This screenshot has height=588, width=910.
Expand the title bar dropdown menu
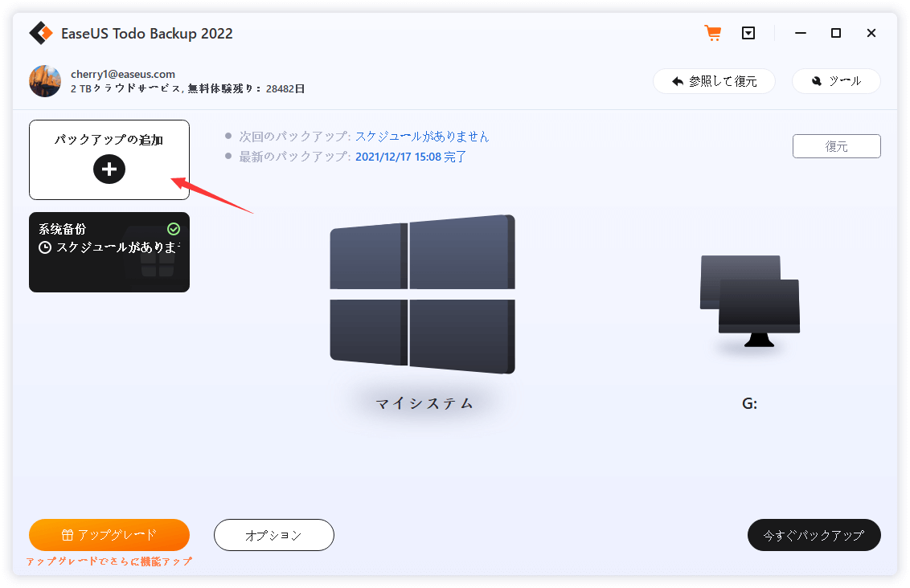[x=748, y=33]
